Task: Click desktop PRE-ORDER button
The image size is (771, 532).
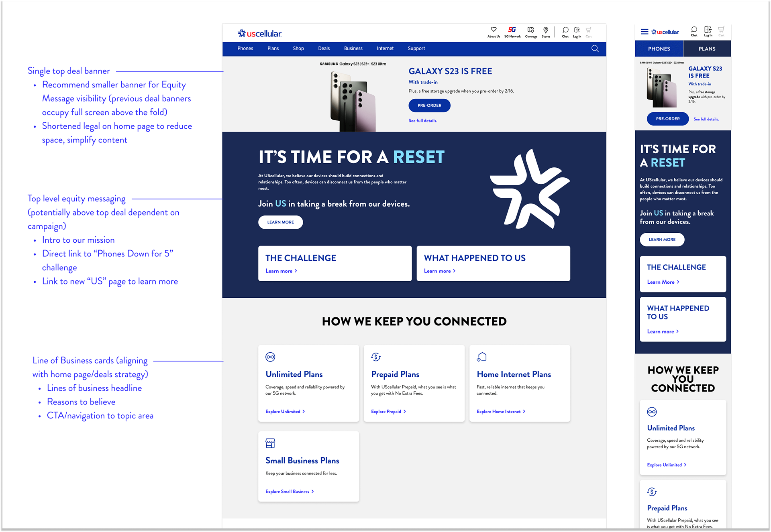Action: (429, 106)
